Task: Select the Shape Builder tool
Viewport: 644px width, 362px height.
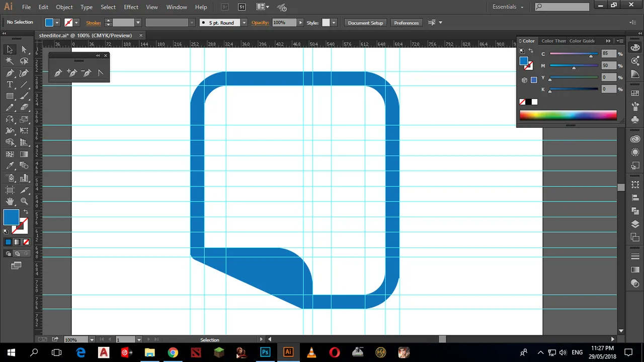Action: [10, 142]
